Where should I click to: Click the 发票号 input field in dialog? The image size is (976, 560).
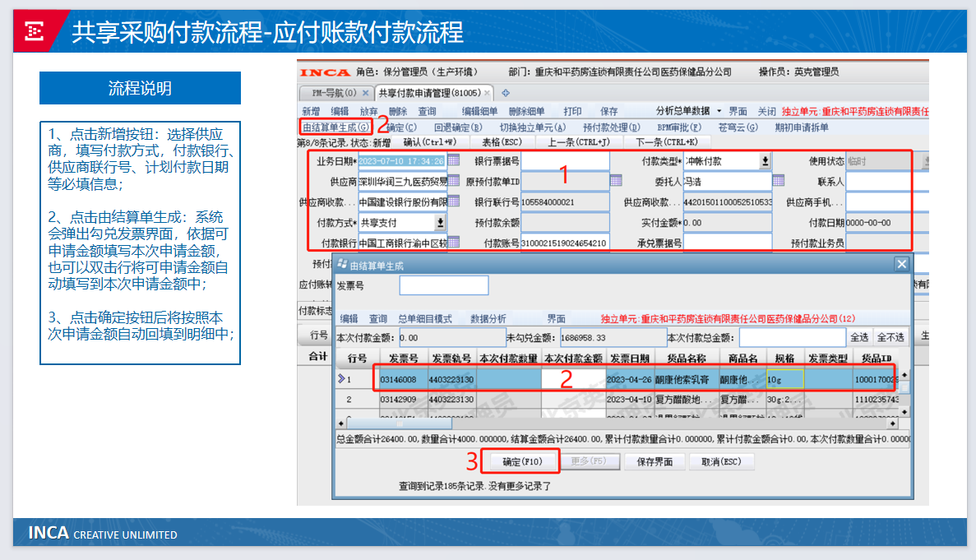444,285
